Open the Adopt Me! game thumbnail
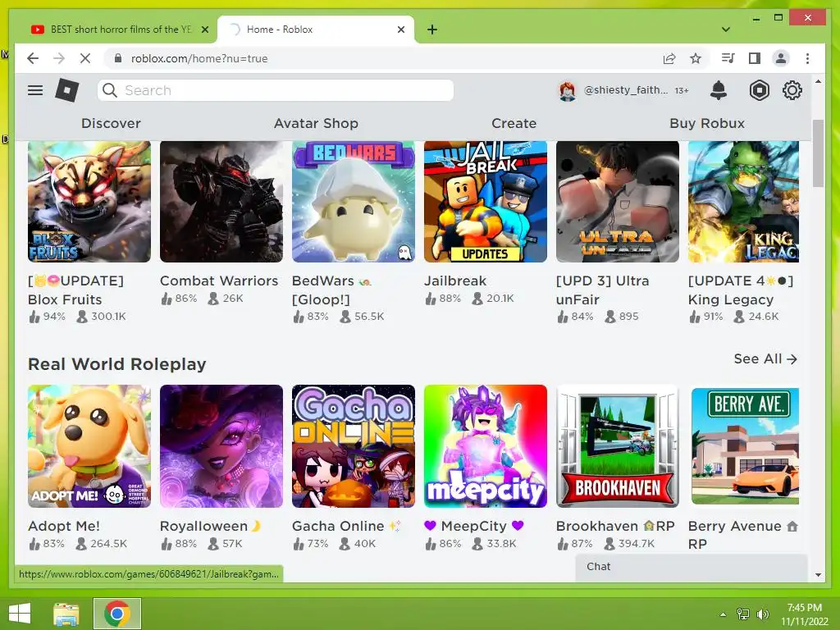The width and height of the screenshot is (840, 630). (x=89, y=446)
